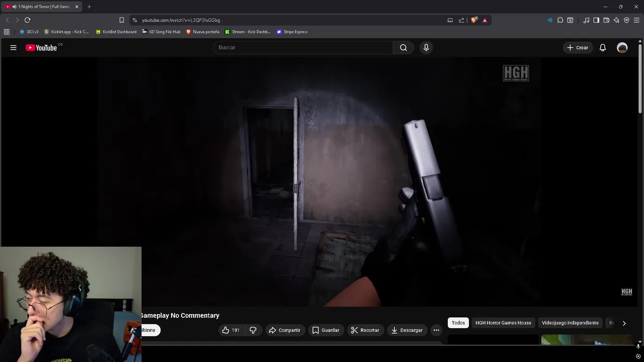Open Brave Rewards triangle icon
The image size is (644, 362).
[485, 20]
